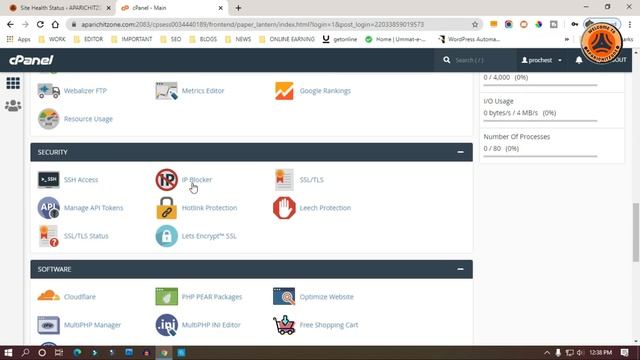
Task: Click the Resource Usage gauge icon
Action: click(x=49, y=119)
